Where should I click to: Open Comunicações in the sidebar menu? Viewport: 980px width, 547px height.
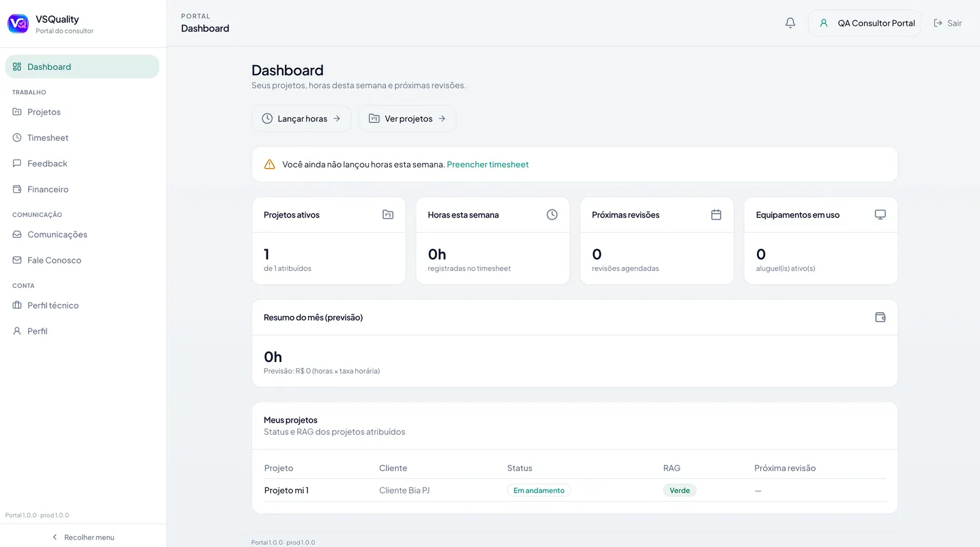(x=82, y=235)
